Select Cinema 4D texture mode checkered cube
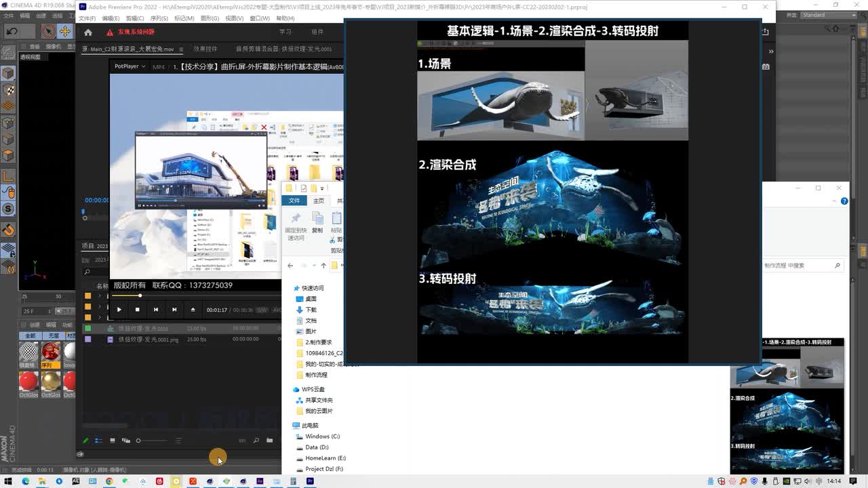Viewport: 868px width, 488px height. tap(8, 89)
